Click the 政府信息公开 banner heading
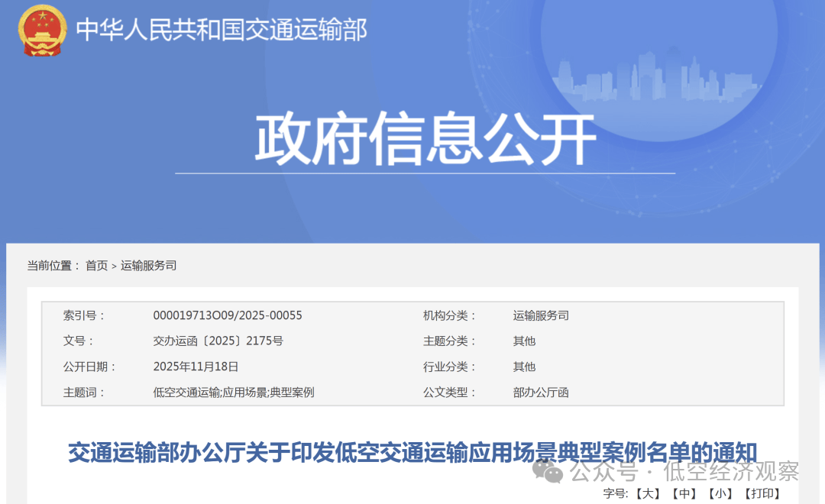The height and width of the screenshot is (504, 825). [425, 140]
